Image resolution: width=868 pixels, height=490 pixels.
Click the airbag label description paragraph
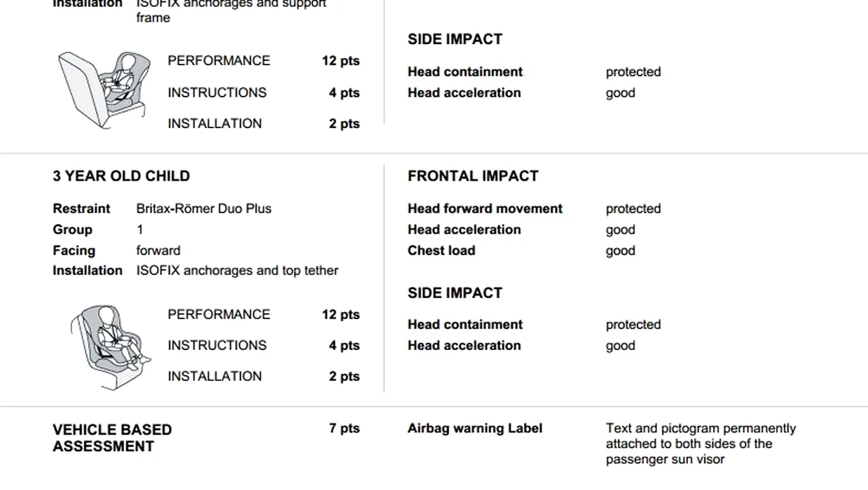coord(701,444)
